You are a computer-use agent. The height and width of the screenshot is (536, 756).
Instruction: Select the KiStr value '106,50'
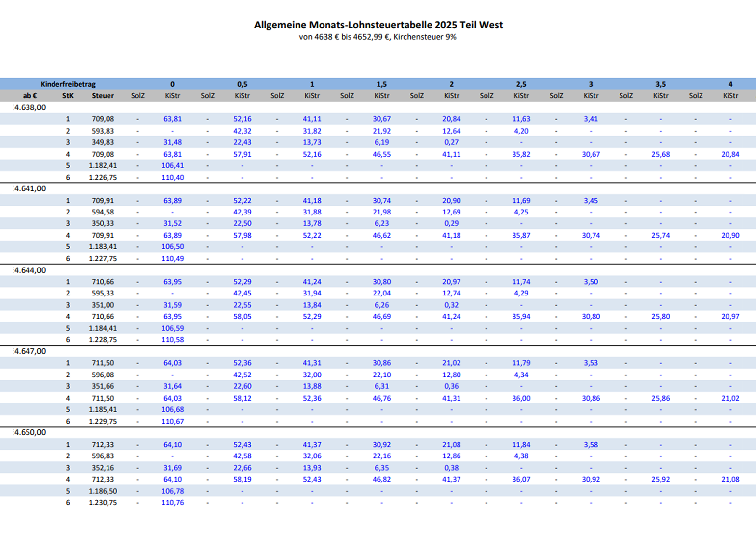tap(172, 246)
